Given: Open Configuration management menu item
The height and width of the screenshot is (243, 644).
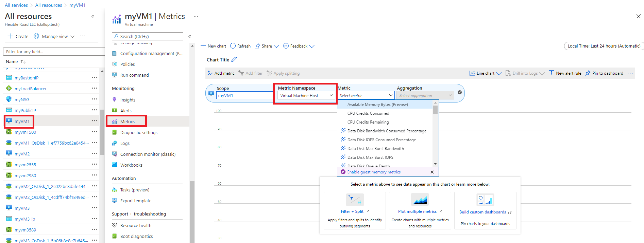Looking at the screenshot, I should [148, 54].
